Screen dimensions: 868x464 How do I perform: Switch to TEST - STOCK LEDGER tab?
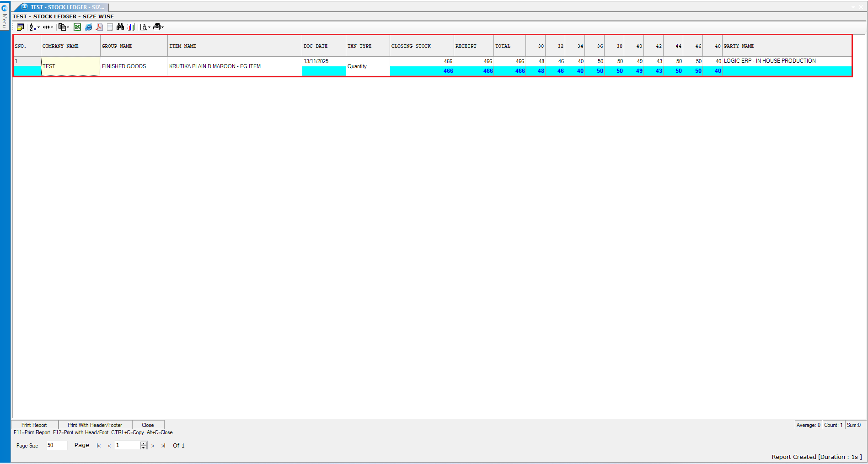coord(64,7)
